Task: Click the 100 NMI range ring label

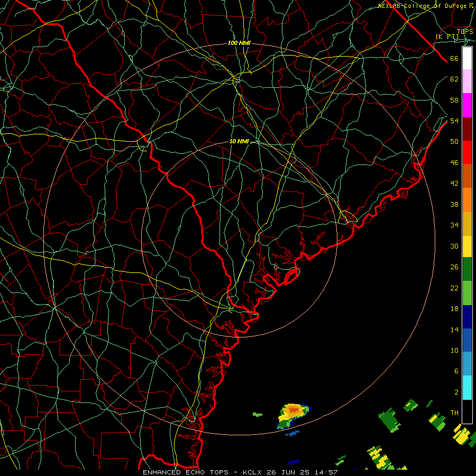Action: 239,43
